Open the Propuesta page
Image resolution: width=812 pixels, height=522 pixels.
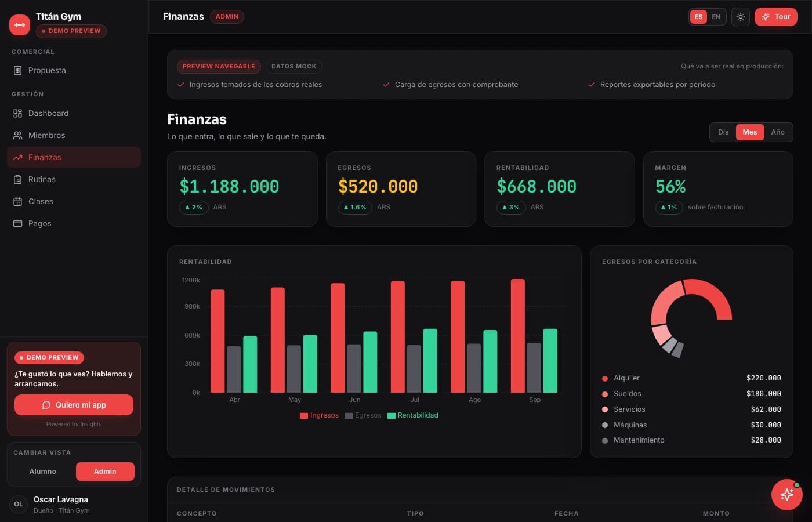tap(74, 70)
